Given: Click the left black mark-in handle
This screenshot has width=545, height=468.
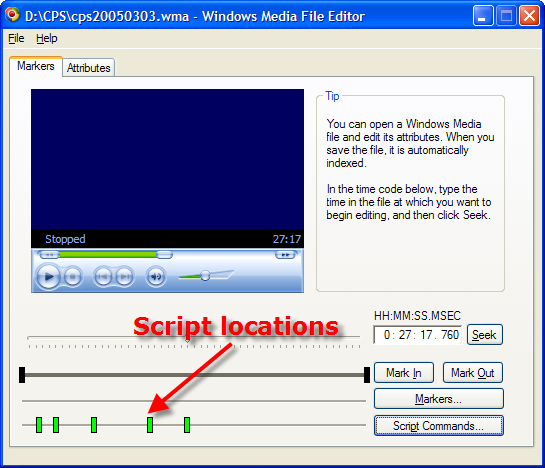Looking at the screenshot, I should [22, 375].
